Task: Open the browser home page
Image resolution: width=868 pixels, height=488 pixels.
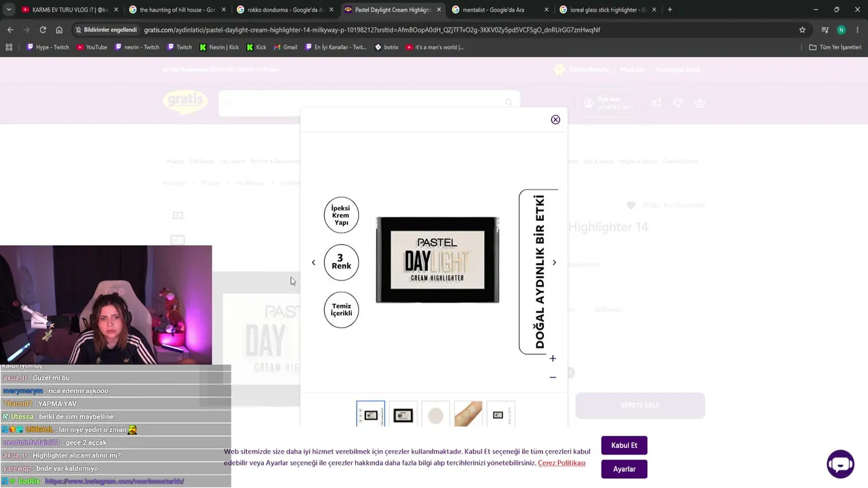Action: tap(59, 30)
